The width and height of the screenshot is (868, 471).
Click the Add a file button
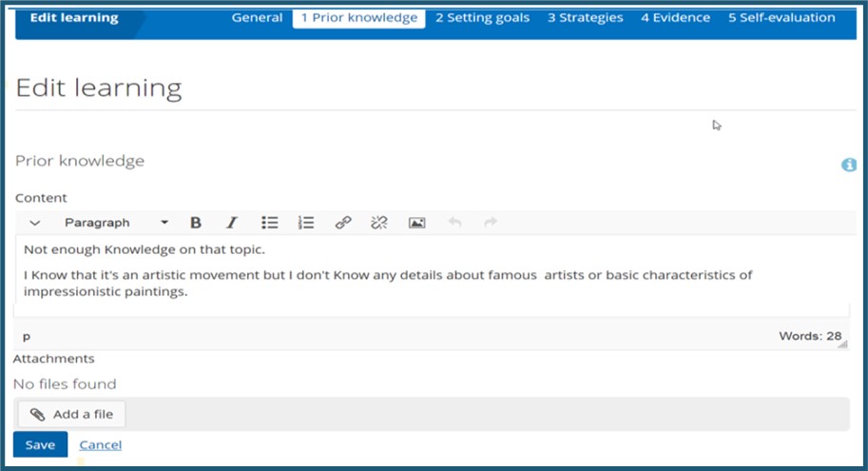72,415
